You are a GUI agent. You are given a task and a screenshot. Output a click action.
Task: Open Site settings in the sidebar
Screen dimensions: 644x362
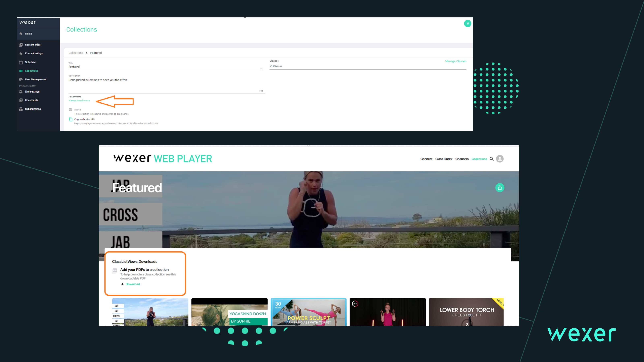(32, 92)
